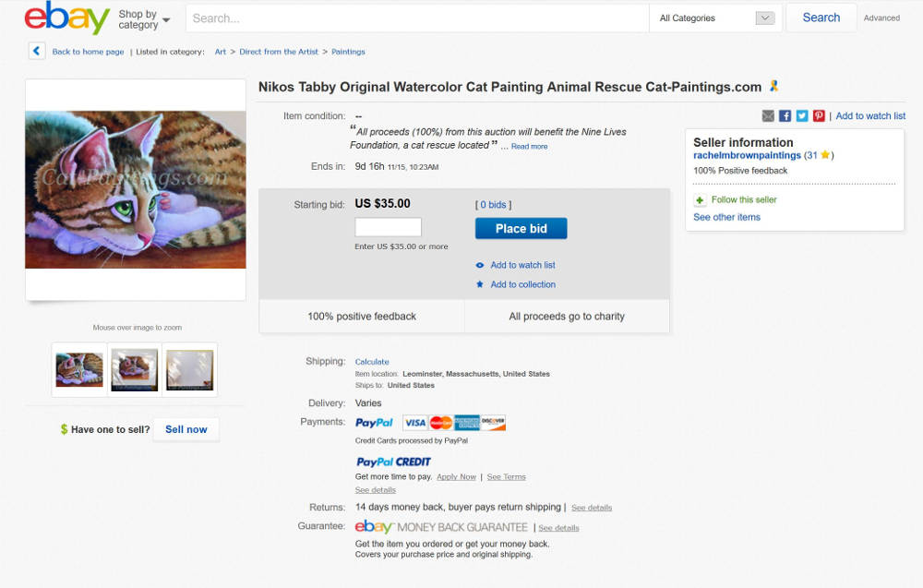Viewport: 923px width, 588px height.
Task: Open the All Categories dropdown
Action: click(x=715, y=18)
